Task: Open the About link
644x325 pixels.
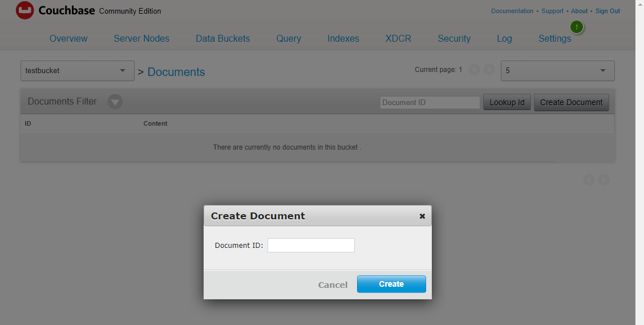Action: 579,11
